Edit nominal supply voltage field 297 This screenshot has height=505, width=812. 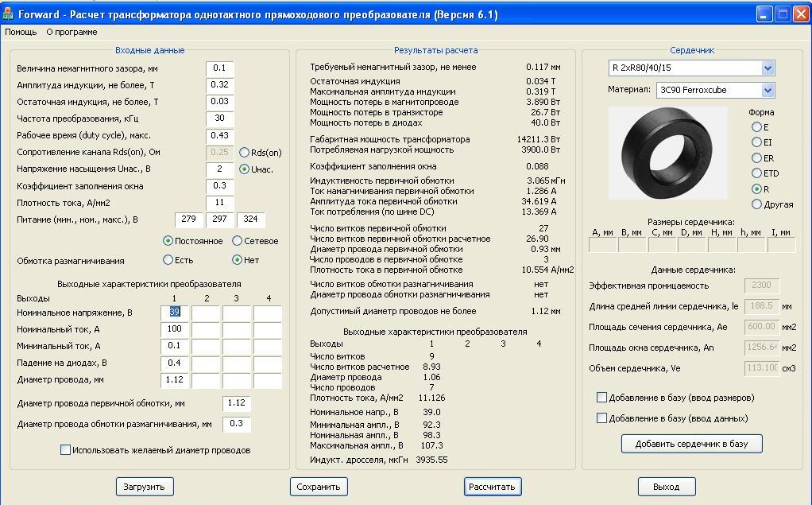pos(219,219)
